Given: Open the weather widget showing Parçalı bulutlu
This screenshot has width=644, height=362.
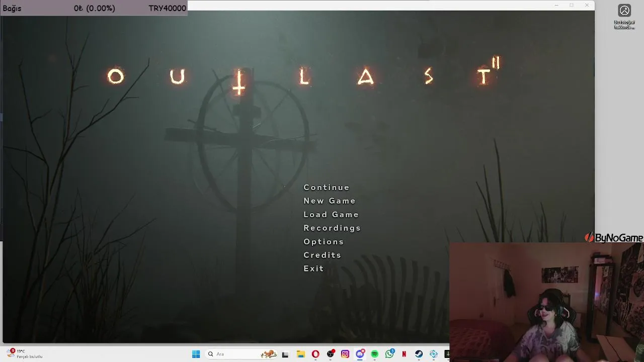Looking at the screenshot, I should (25, 354).
